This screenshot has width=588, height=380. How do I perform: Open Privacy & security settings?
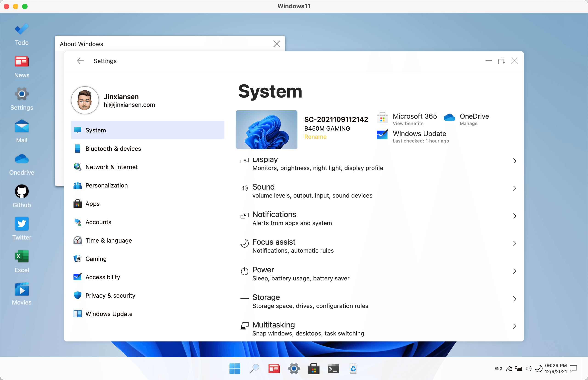tap(148, 295)
